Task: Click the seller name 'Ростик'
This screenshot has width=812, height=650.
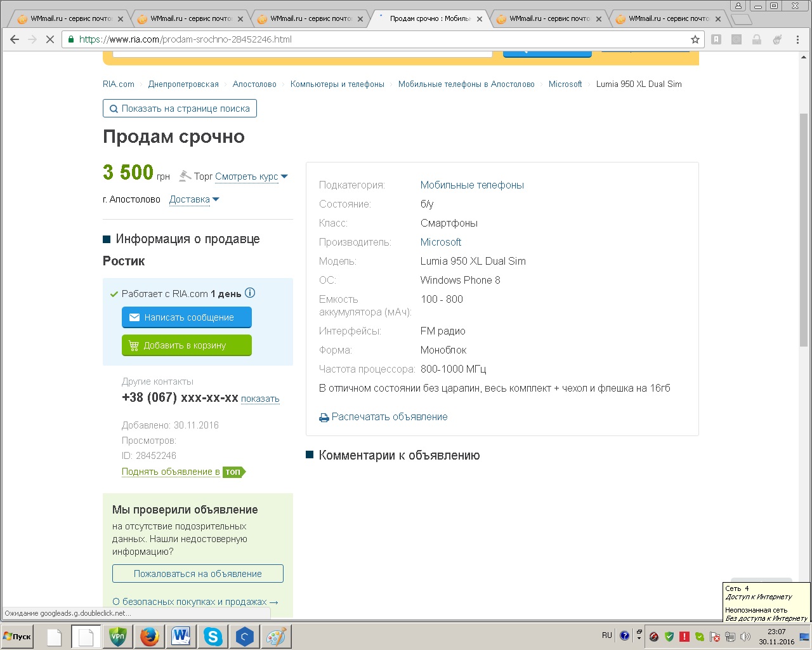Action: click(124, 261)
